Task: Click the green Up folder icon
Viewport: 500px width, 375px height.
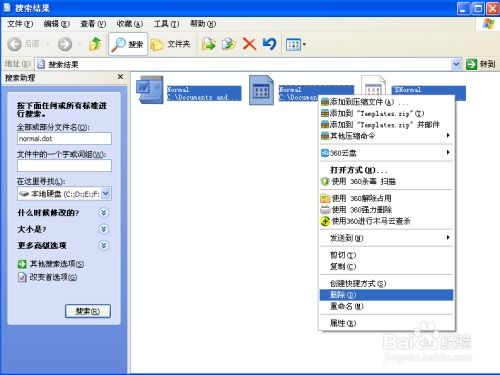Action: [x=95, y=44]
